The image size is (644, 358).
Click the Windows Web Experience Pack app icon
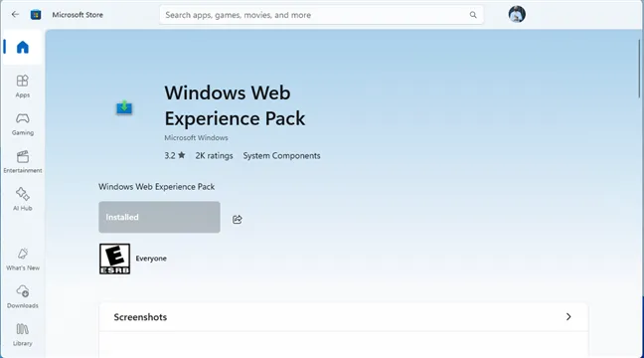[124, 107]
